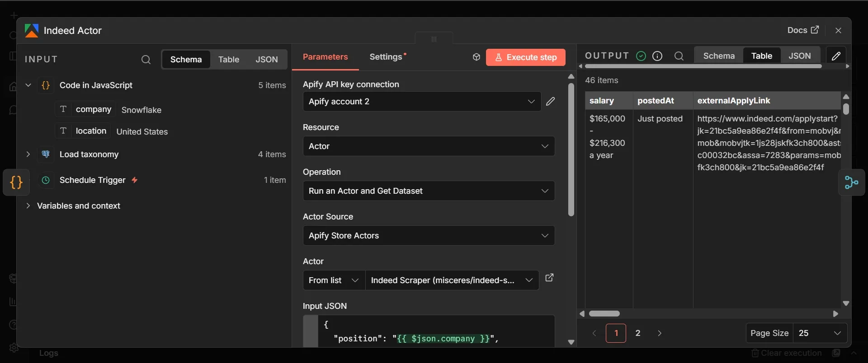Click the Indeed Actor Apify logo

coord(32,31)
